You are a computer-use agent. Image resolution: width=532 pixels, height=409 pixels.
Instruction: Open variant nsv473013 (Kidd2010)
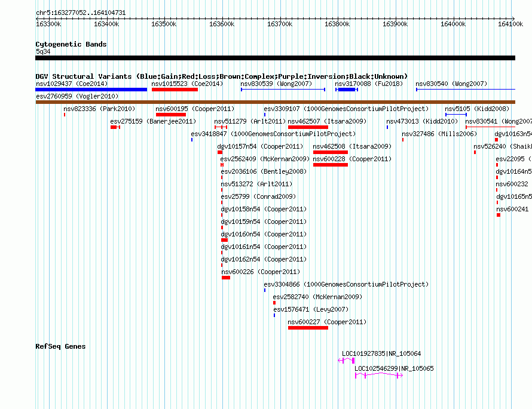point(422,121)
